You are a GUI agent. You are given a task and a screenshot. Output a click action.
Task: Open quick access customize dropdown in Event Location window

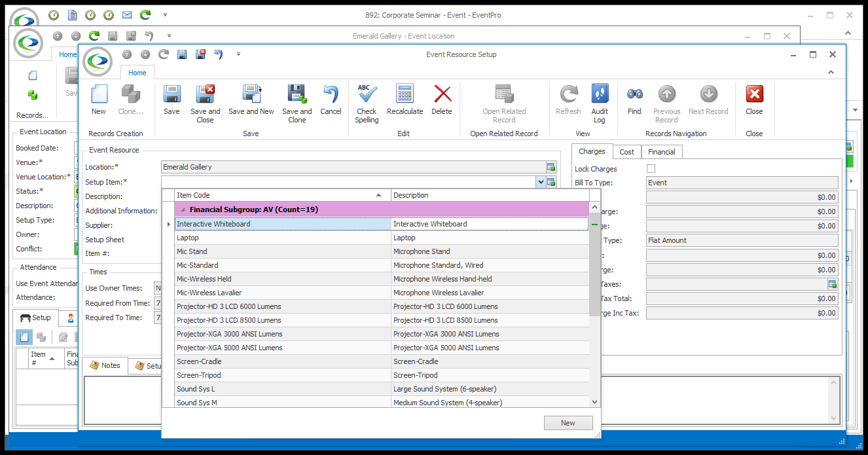click(x=169, y=36)
